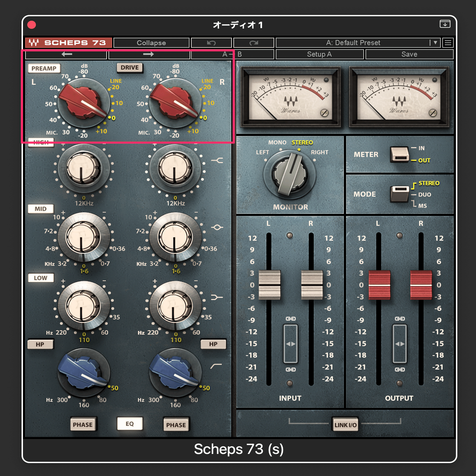Click the undo arrow icon
The height and width of the screenshot is (476, 476).
(211, 43)
